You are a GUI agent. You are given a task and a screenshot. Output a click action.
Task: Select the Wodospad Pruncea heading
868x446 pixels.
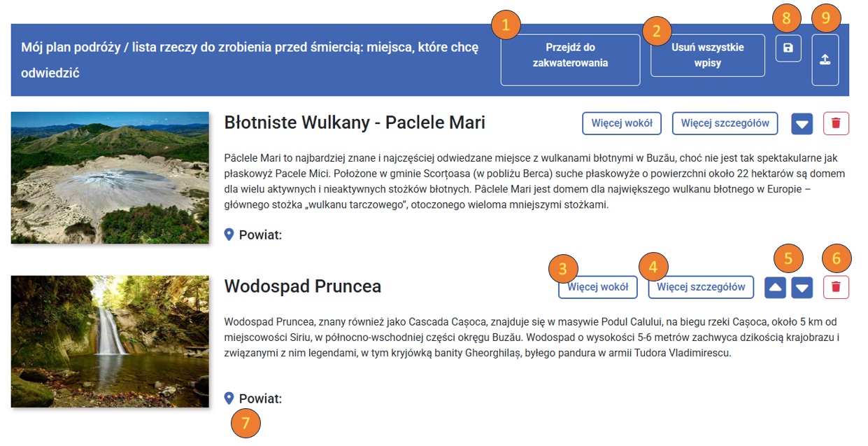[302, 286]
